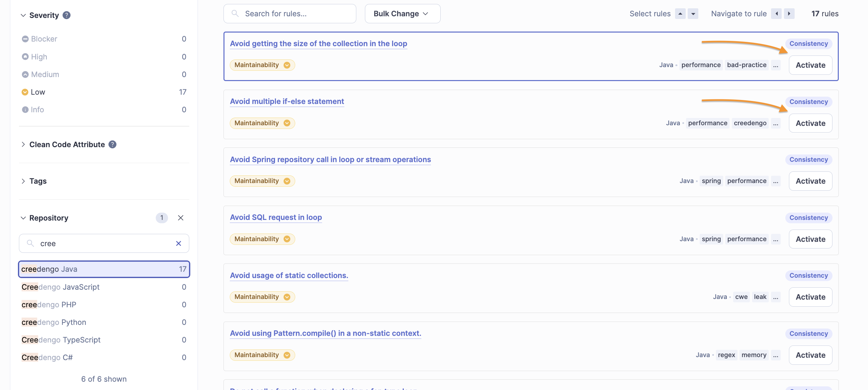Screen dimensions: 868x390
Task: Open Maintainability severity for if-else rule
Action: tap(262, 123)
